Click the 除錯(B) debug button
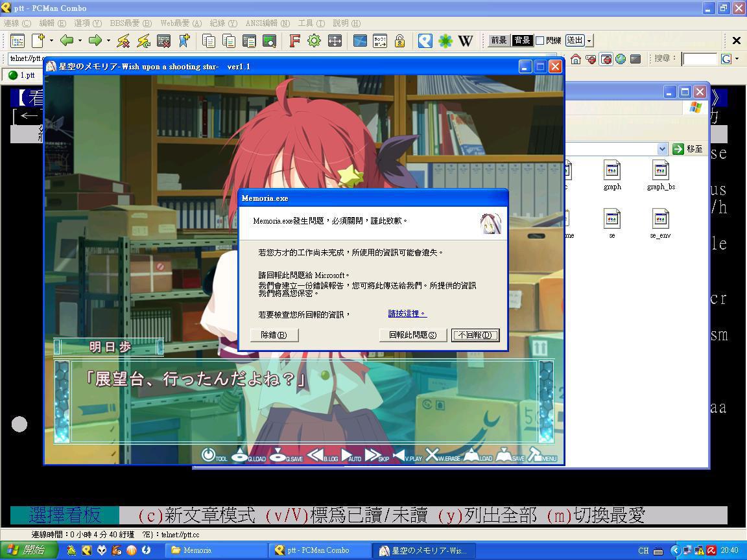 pyautogui.click(x=274, y=334)
